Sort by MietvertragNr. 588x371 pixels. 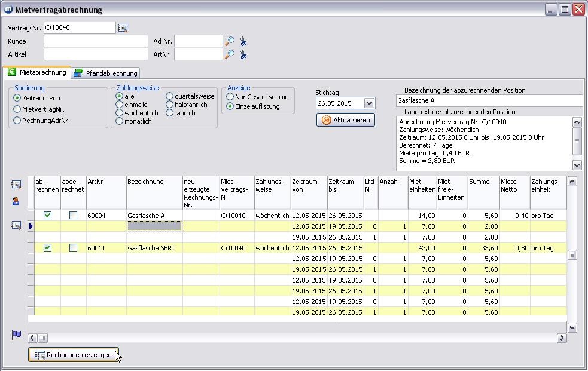[17, 109]
